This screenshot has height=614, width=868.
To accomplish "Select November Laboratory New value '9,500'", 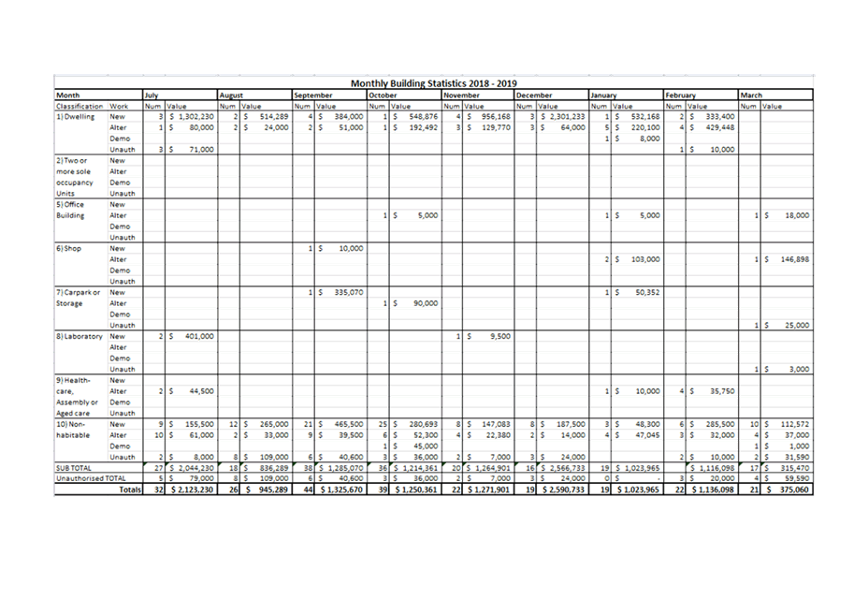I will click(x=500, y=336).
